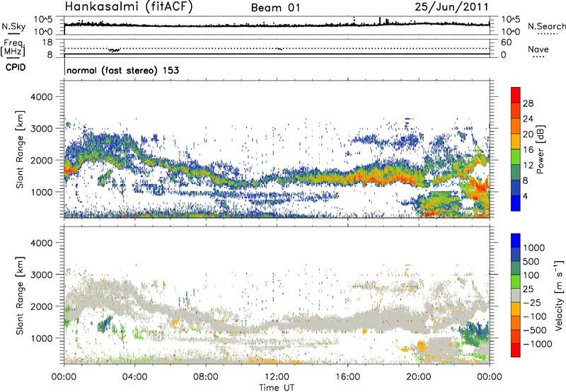Click the "N.Search" legend label
The image size is (566, 392).
(547, 26)
